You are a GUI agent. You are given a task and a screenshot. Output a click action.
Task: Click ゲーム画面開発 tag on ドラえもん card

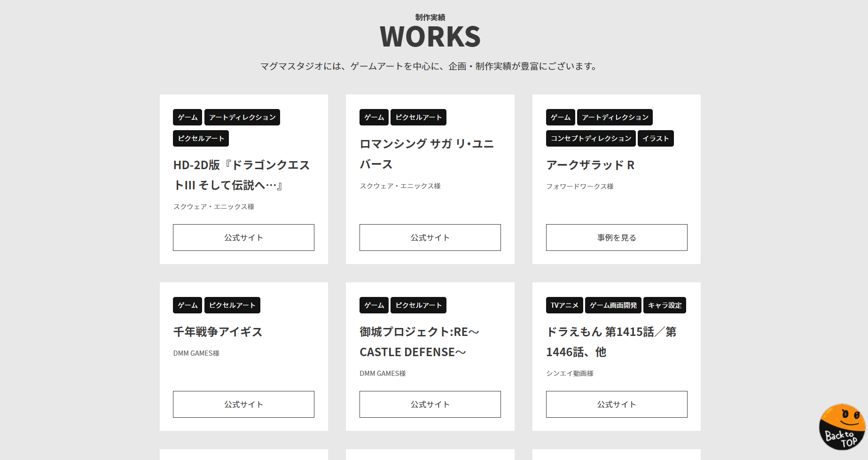click(613, 305)
